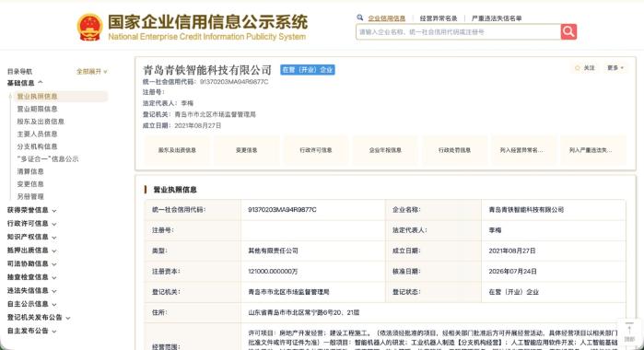Click the star 关注 follow icon
This screenshot has height=350, width=644.
pos(578,68)
